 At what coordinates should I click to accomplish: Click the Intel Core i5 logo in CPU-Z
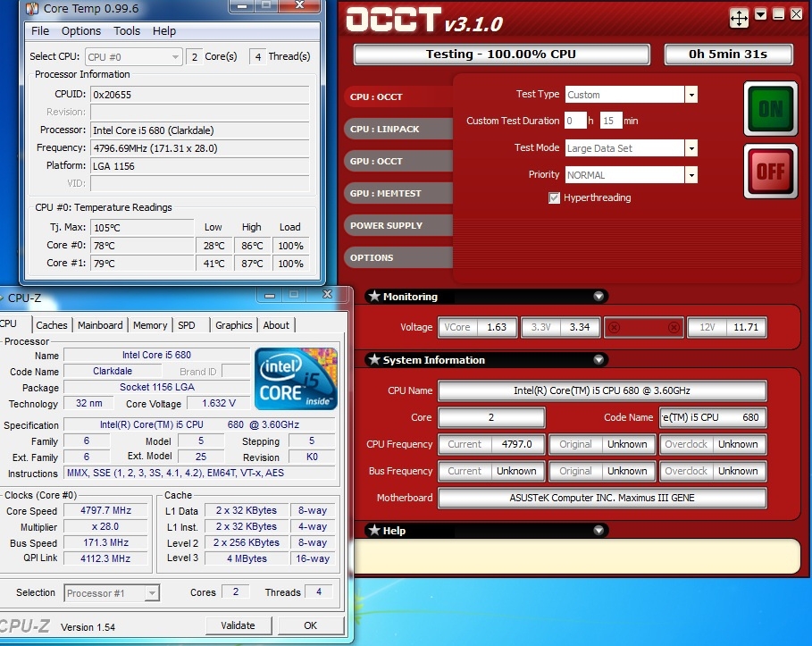pyautogui.click(x=296, y=379)
